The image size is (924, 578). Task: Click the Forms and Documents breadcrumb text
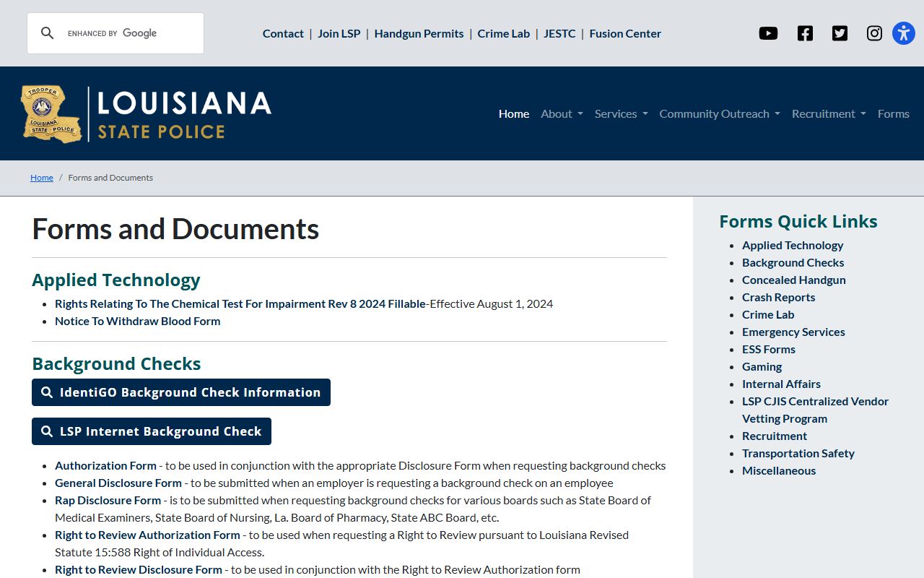coord(110,178)
